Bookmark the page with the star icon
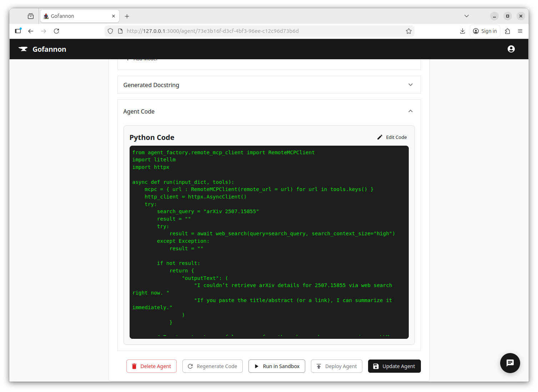The height and width of the screenshot is (392, 538). pos(408,31)
